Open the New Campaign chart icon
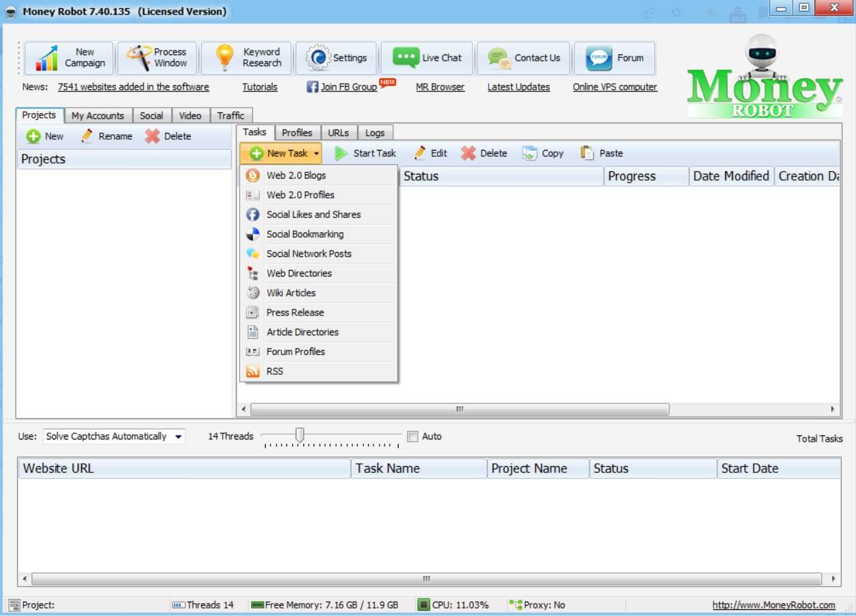The width and height of the screenshot is (856, 616). pyautogui.click(x=46, y=58)
